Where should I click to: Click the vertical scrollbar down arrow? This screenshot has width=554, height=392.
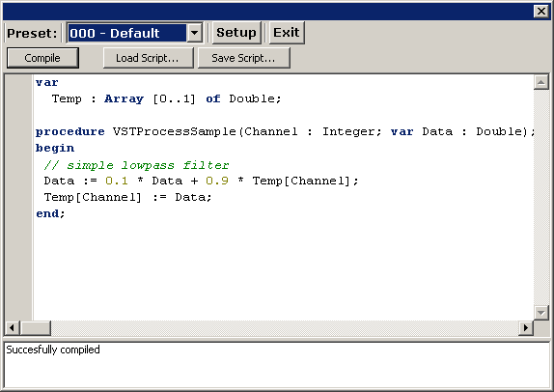pos(540,313)
